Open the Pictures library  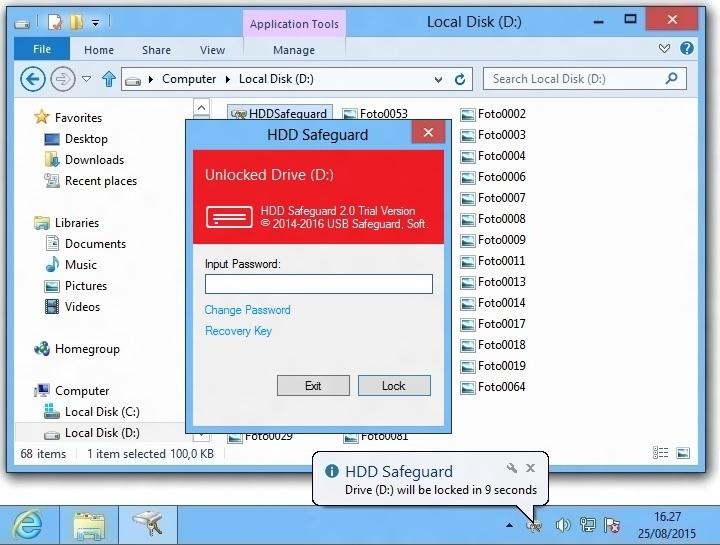(x=86, y=286)
